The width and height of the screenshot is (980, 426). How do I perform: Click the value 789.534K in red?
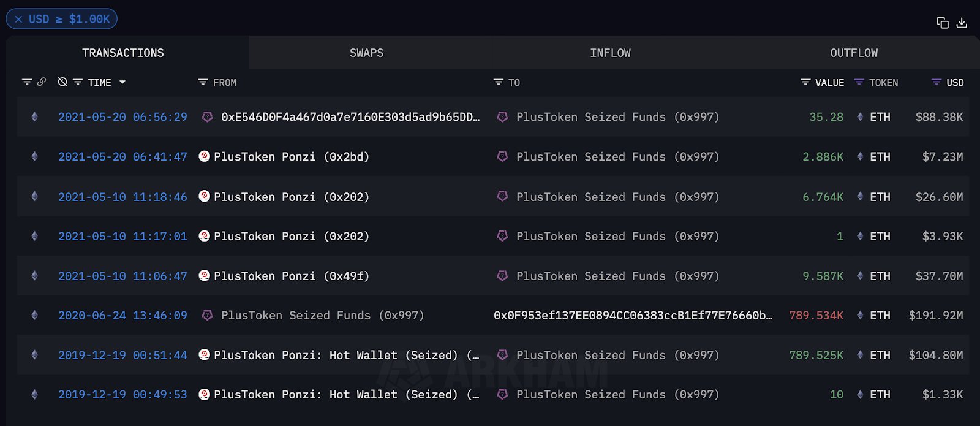[x=816, y=315]
